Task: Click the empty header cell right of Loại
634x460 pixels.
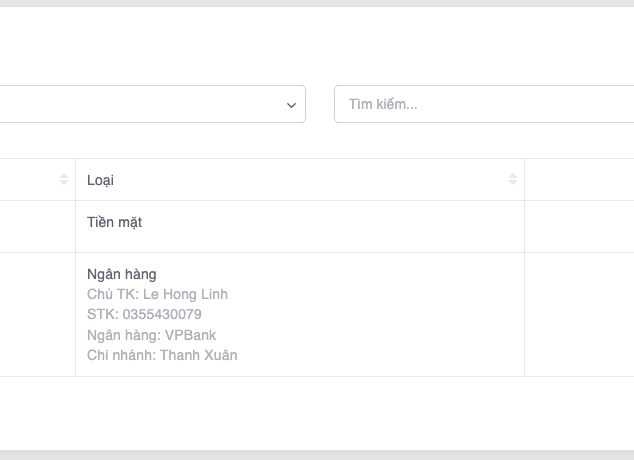Action: coord(579,180)
